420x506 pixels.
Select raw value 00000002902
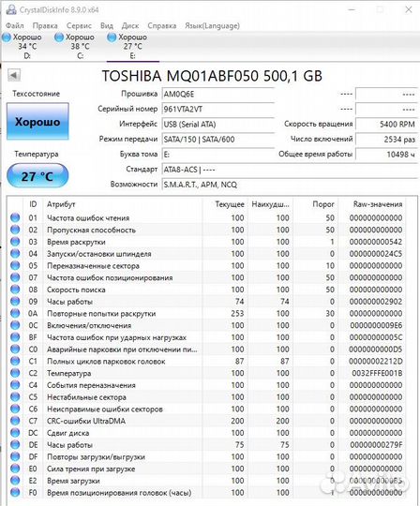point(376,302)
